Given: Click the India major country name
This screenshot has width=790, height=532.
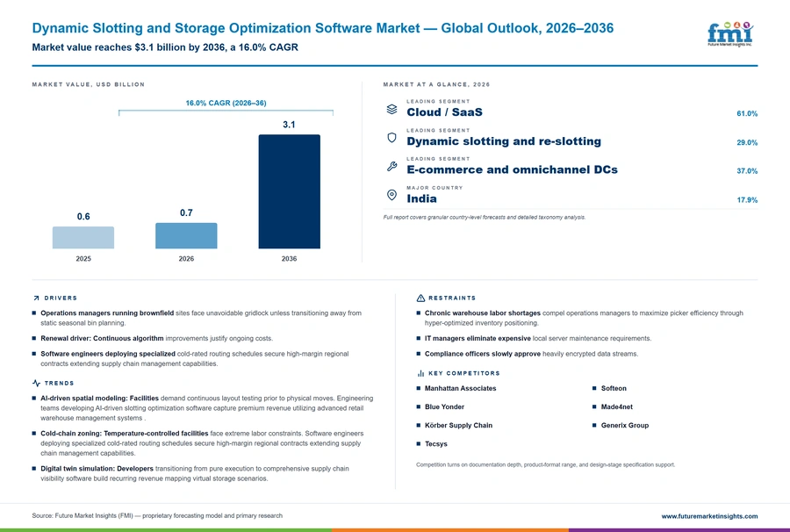Looking at the screenshot, I should pos(421,198).
